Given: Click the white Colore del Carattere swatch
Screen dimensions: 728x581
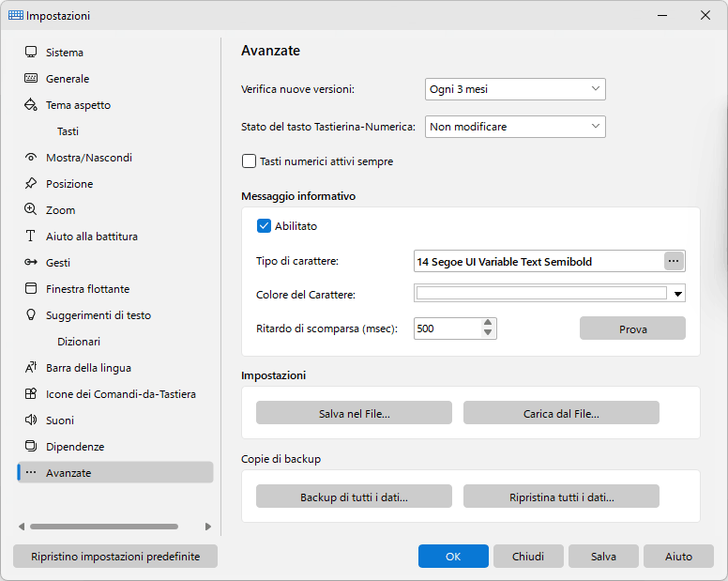Looking at the screenshot, I should tap(541, 293).
